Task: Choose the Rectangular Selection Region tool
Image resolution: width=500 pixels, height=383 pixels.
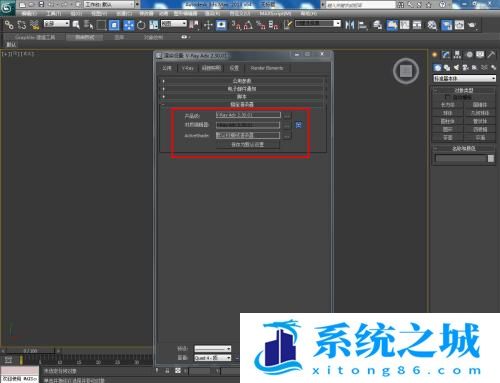Action: pos(101,25)
